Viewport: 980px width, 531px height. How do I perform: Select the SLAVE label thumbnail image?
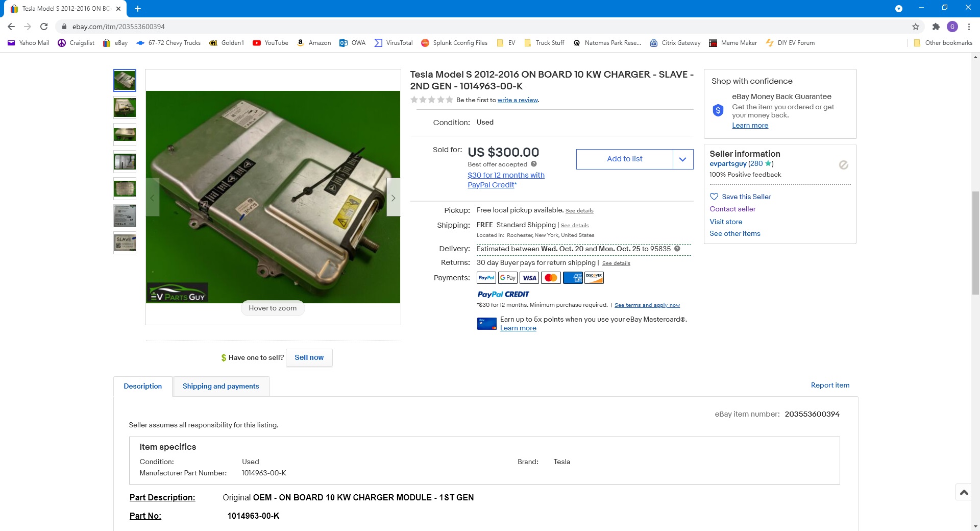125,243
